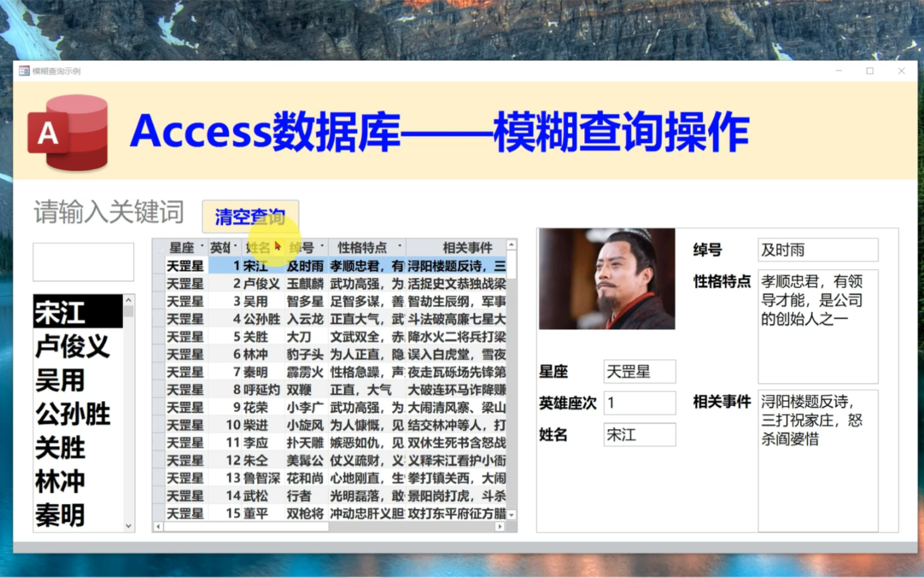This screenshot has width=924, height=578.
Task: Maximize the 模糊查询示例 window
Action: coord(870,71)
